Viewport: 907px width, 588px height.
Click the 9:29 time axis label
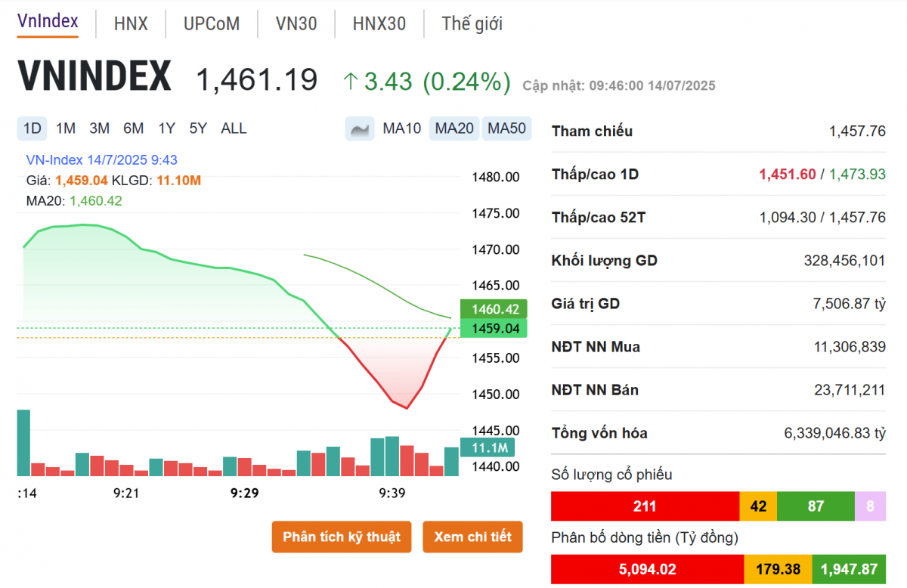tap(244, 493)
